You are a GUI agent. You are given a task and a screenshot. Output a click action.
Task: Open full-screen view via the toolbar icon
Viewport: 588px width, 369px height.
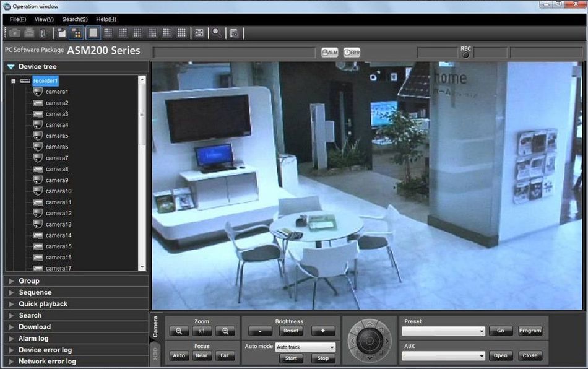(x=199, y=33)
